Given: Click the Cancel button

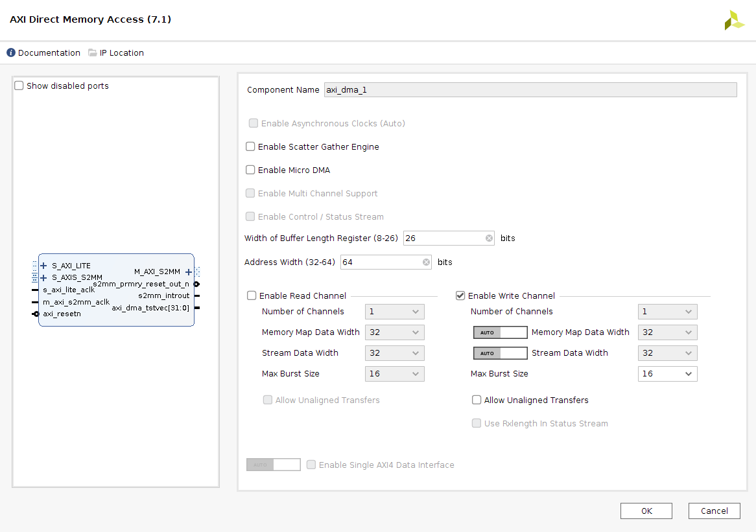Looking at the screenshot, I should [x=714, y=511].
